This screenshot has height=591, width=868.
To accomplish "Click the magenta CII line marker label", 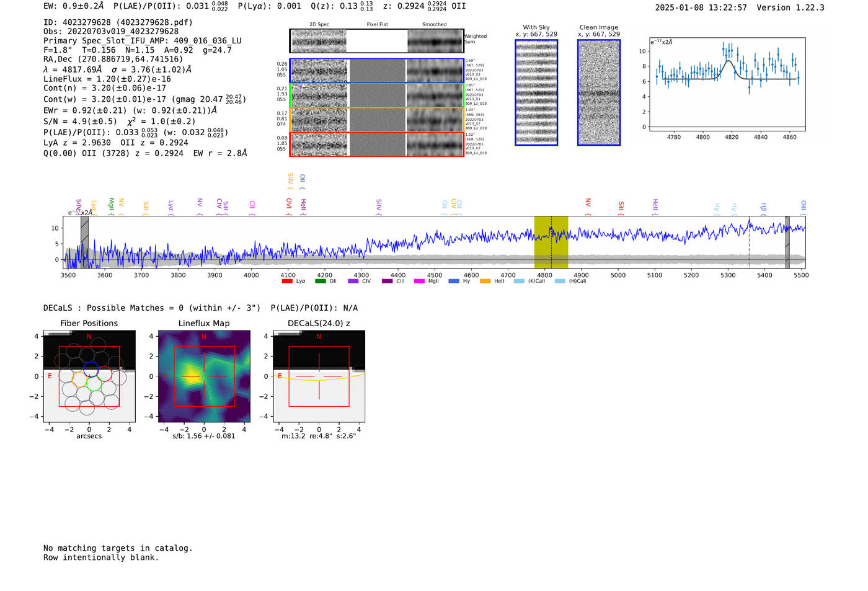I will pyautogui.click(x=252, y=208).
